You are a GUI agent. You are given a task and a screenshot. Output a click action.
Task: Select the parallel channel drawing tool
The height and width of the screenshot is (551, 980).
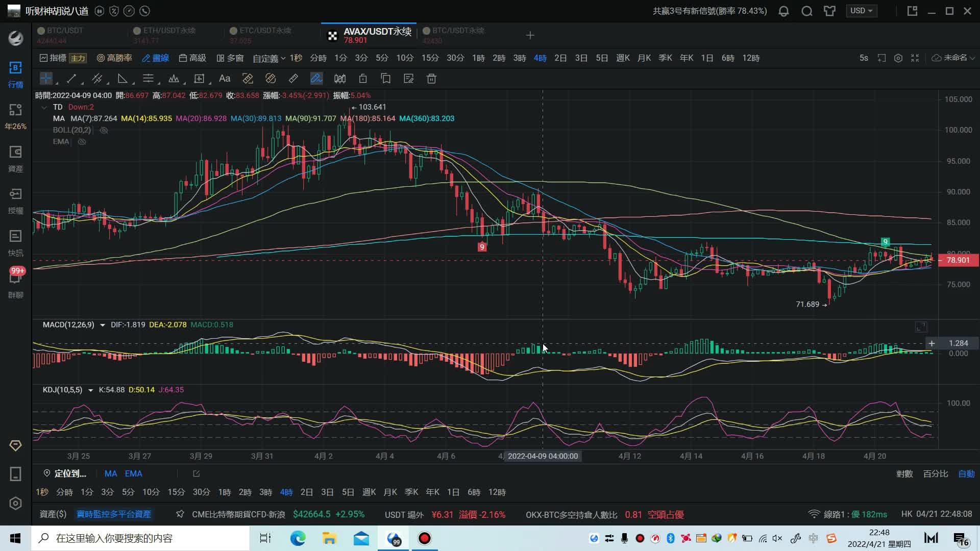[97, 79]
